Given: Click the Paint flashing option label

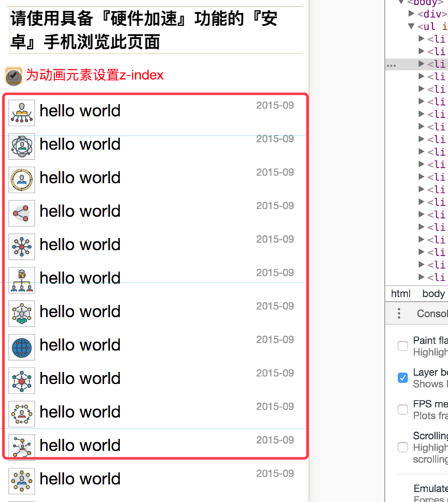Looking at the screenshot, I should (x=430, y=340).
